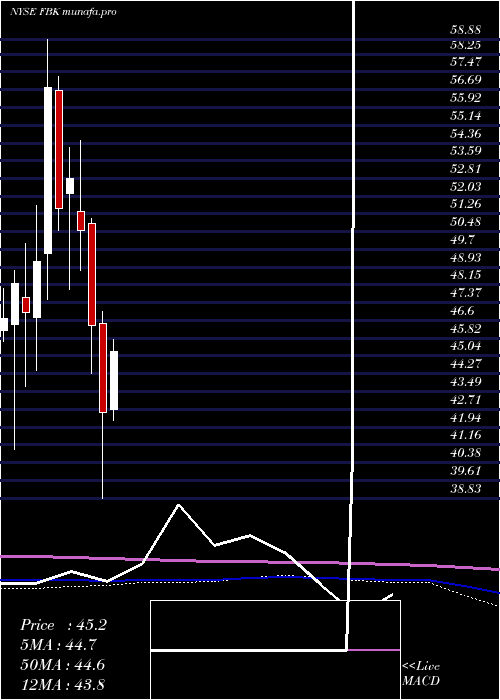Select the 41.16 price axis label
Screen dimensions: 500x700
[x=466, y=435]
